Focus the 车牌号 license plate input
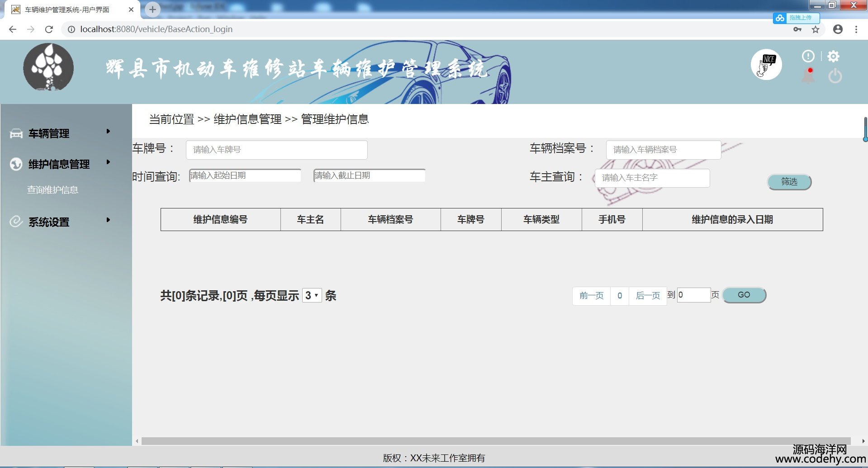Image resolution: width=868 pixels, height=468 pixels. coord(276,150)
